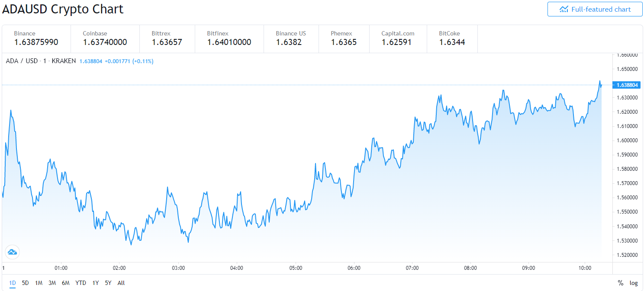Open the Full-featured chart button
The width and height of the screenshot is (644, 291).
click(595, 9)
